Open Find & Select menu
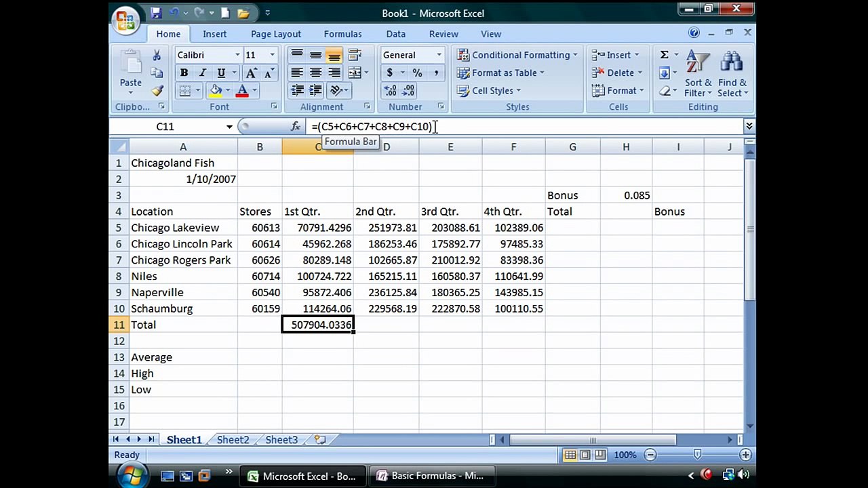This screenshot has width=868, height=488. pos(732,75)
